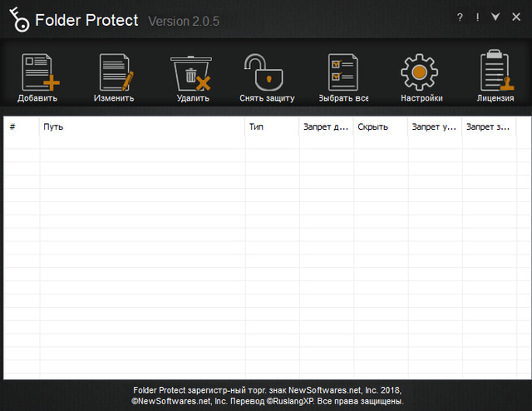
Task: Open the Лицензия clipboard icon
Action: [495, 73]
